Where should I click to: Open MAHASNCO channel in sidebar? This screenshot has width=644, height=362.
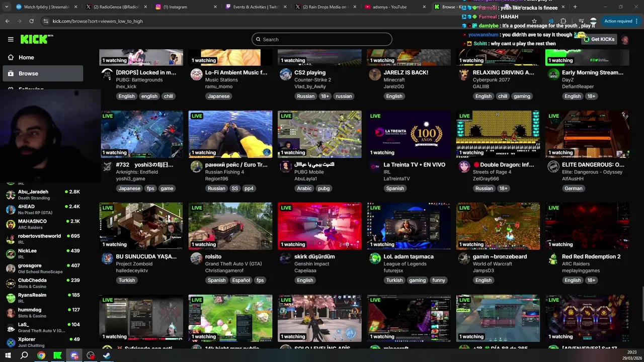[x=43, y=224]
